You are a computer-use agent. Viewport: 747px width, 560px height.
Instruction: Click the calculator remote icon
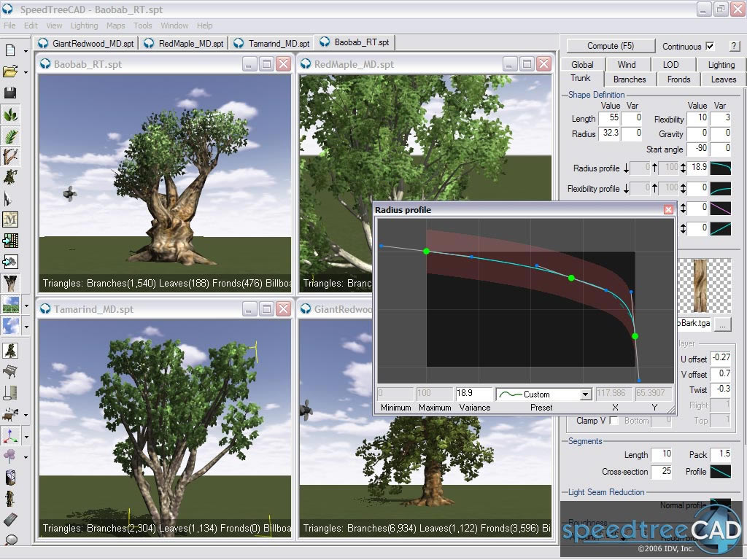click(x=10, y=519)
